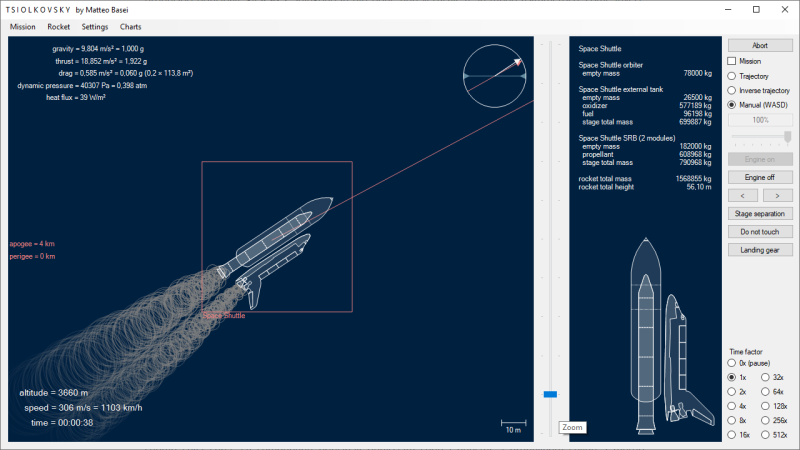This screenshot has width=800, height=450.
Task: Click the gravity readout line
Action: click(98, 49)
